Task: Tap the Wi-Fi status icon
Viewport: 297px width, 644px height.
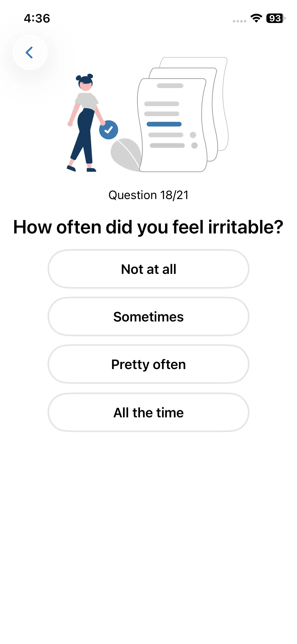Action: (256, 18)
